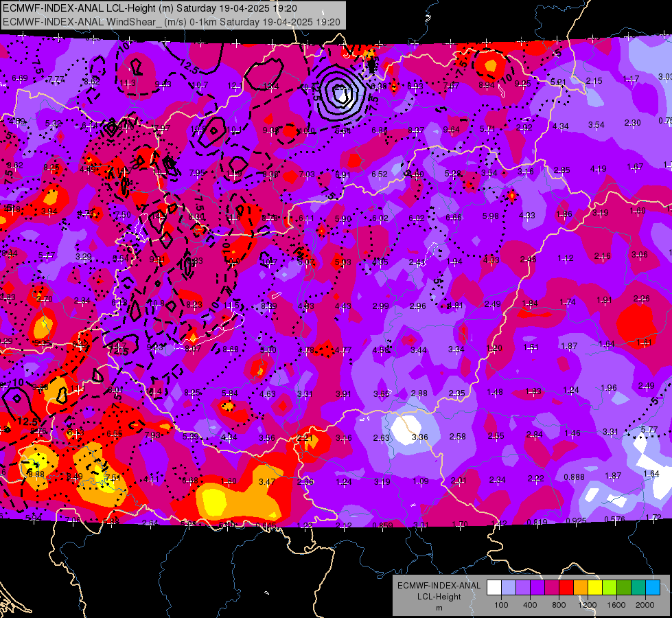Click the grid value 1.70
This screenshot has width=672, height=618.
(x=459, y=524)
